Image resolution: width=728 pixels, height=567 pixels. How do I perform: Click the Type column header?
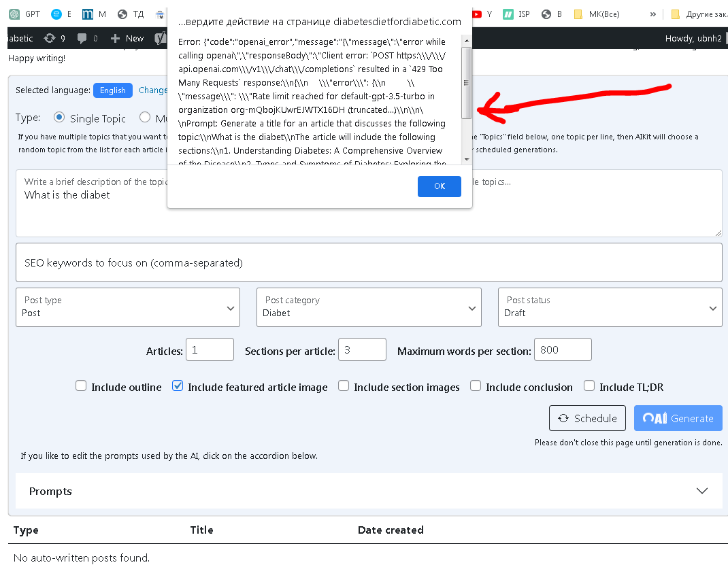click(x=26, y=530)
